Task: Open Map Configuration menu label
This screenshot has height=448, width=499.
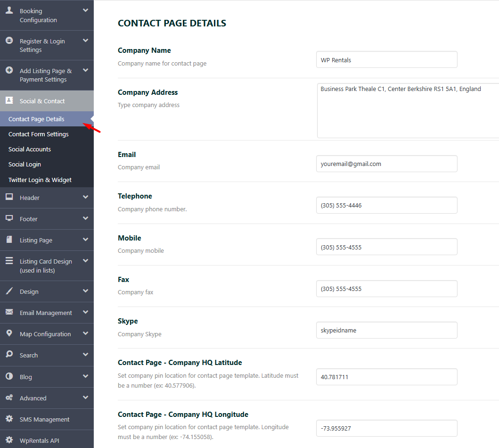Action: pyautogui.click(x=45, y=334)
